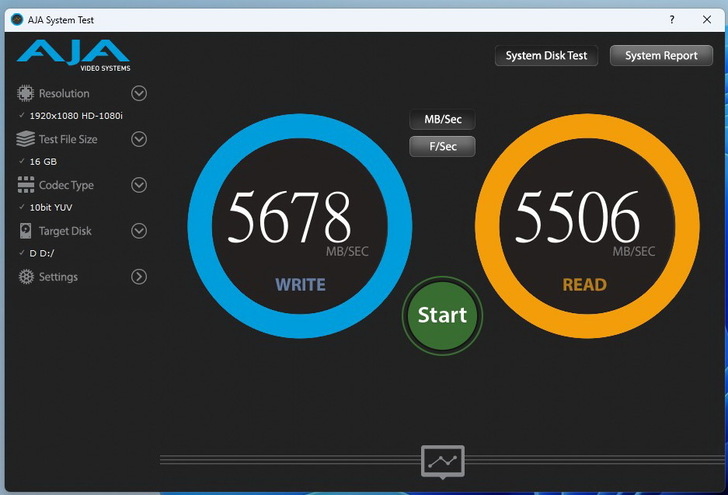Select the 10bit YUV codec value
The width and height of the screenshot is (728, 495).
click(x=51, y=208)
